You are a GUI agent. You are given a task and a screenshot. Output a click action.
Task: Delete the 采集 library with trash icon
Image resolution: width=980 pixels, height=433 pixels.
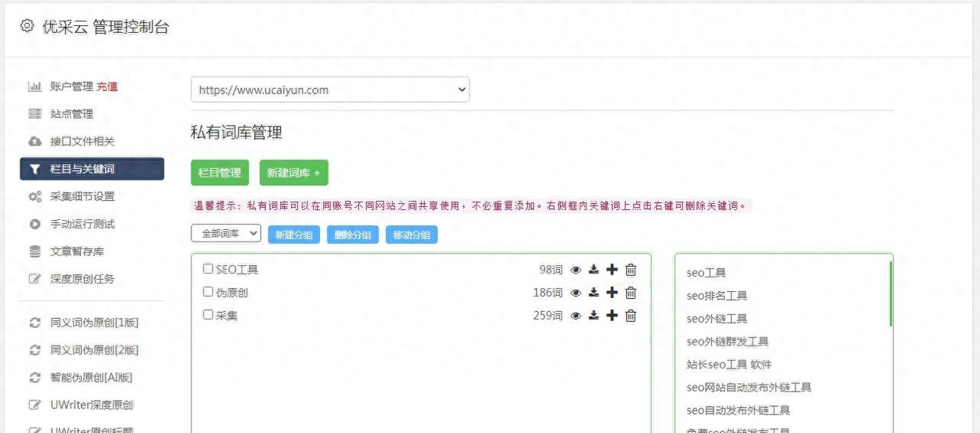(631, 316)
